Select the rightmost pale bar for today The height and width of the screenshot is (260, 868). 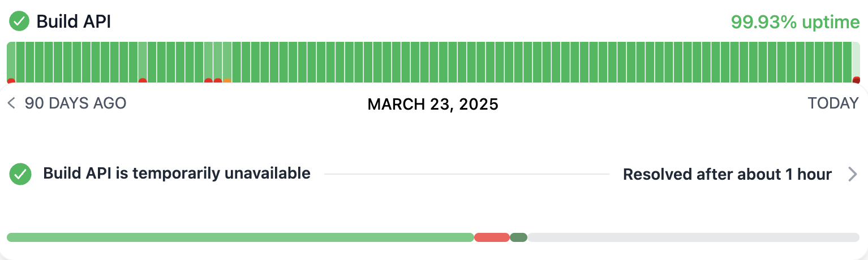pyautogui.click(x=856, y=62)
